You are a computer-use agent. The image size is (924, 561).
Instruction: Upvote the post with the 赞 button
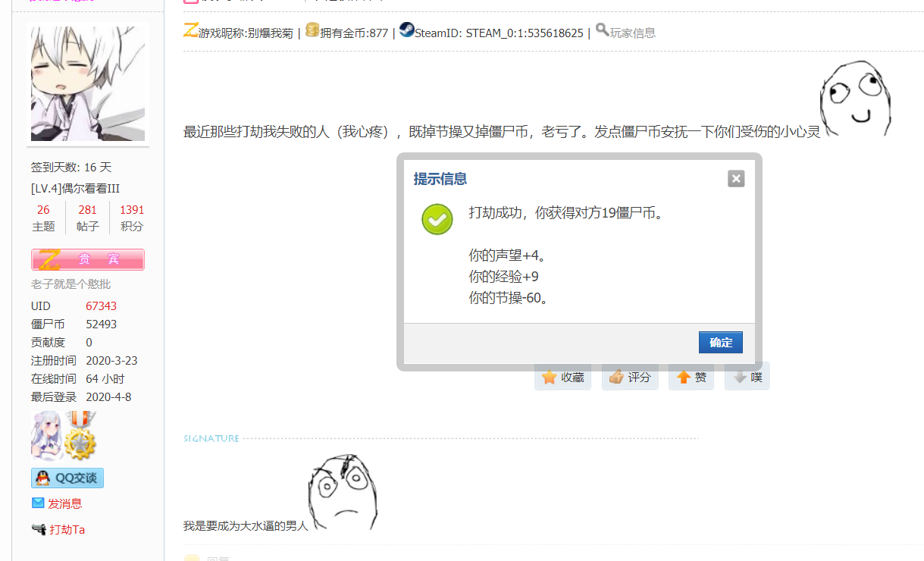pos(691,377)
